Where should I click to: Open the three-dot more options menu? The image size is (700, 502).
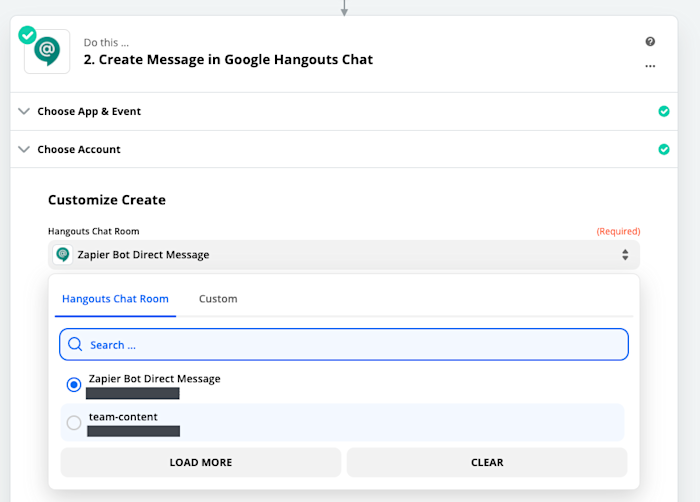coord(650,66)
